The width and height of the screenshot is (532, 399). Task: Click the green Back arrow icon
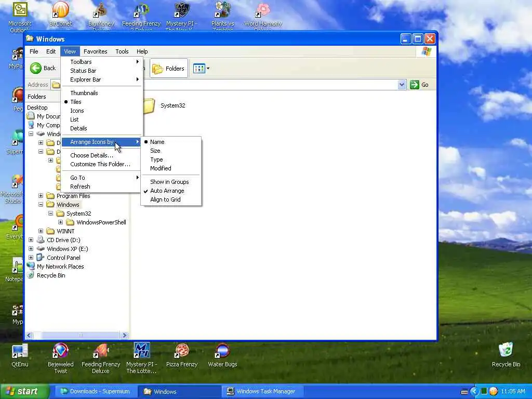pyautogui.click(x=36, y=68)
